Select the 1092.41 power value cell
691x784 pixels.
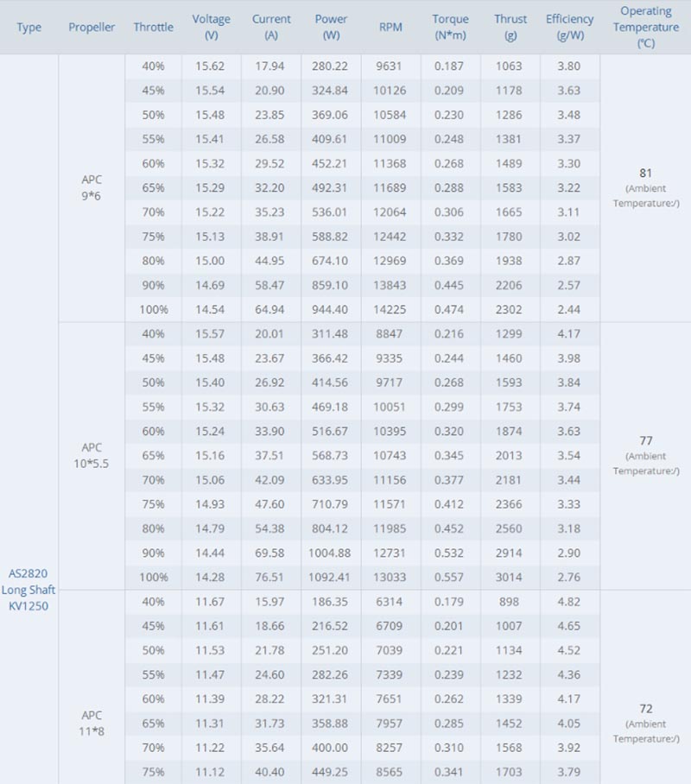click(x=331, y=577)
